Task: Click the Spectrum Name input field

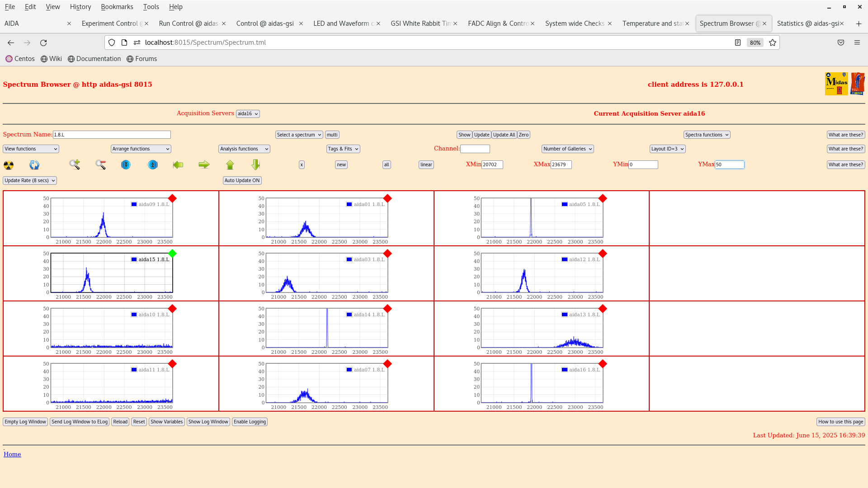Action: 112,135
